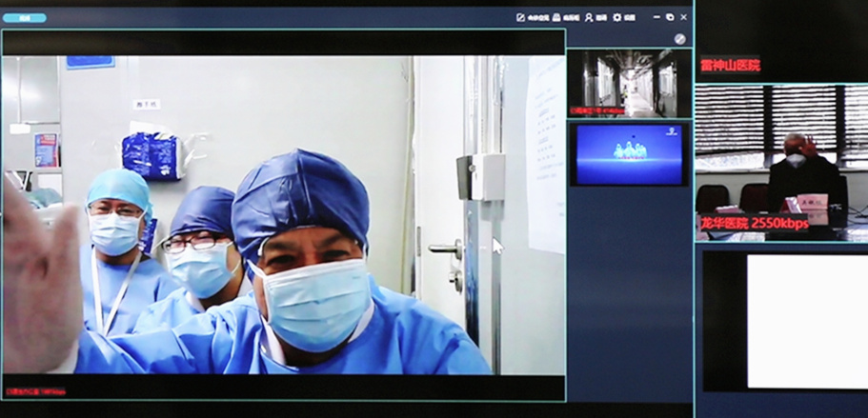This screenshot has width=868, height=418.
Task: Click the red caption on the hallway thumbnail
Action: point(597,110)
